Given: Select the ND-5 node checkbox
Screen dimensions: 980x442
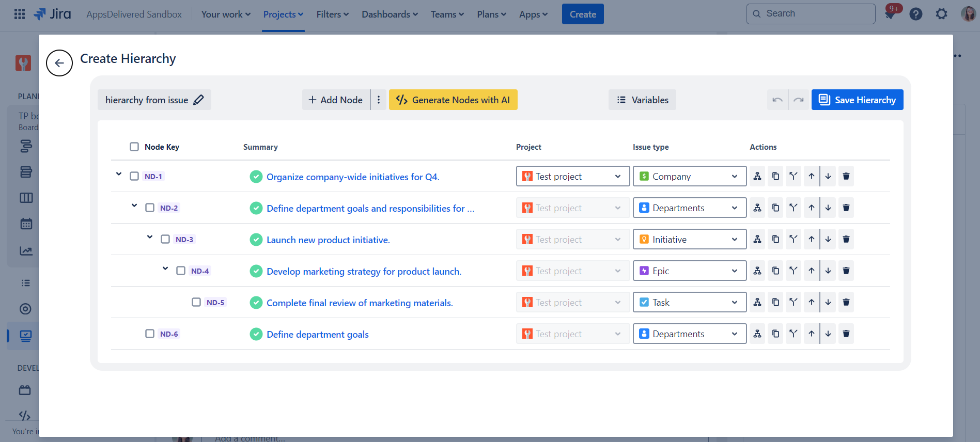Looking at the screenshot, I should (196, 303).
